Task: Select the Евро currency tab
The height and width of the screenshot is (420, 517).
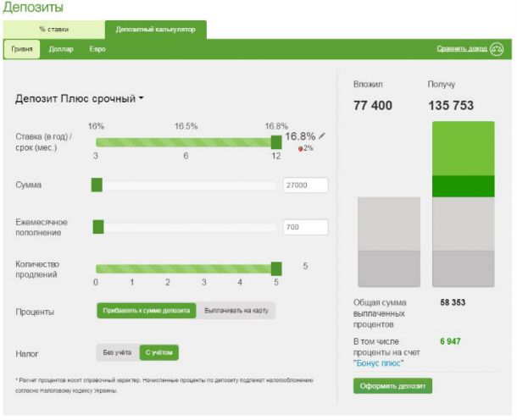Action: [97, 49]
